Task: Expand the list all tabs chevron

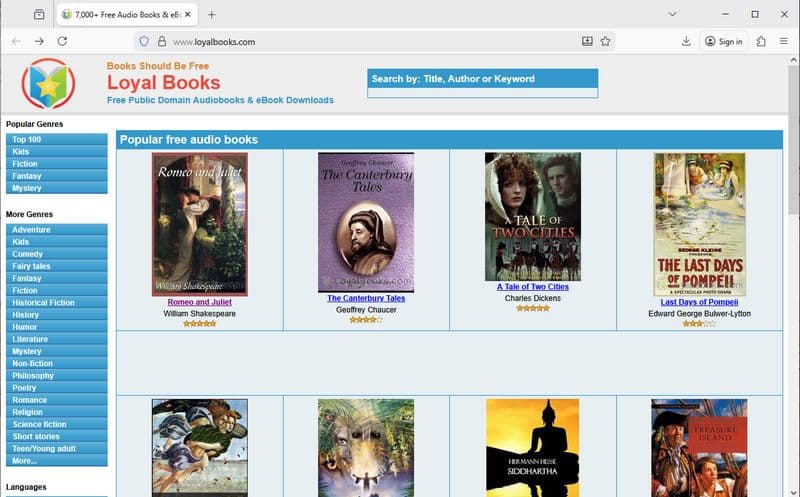Action: point(672,14)
